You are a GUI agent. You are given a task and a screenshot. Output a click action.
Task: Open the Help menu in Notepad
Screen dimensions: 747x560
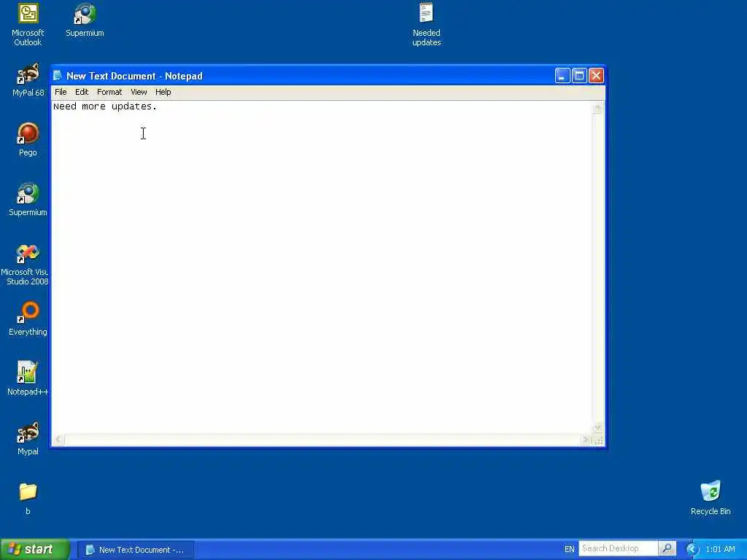tap(163, 92)
